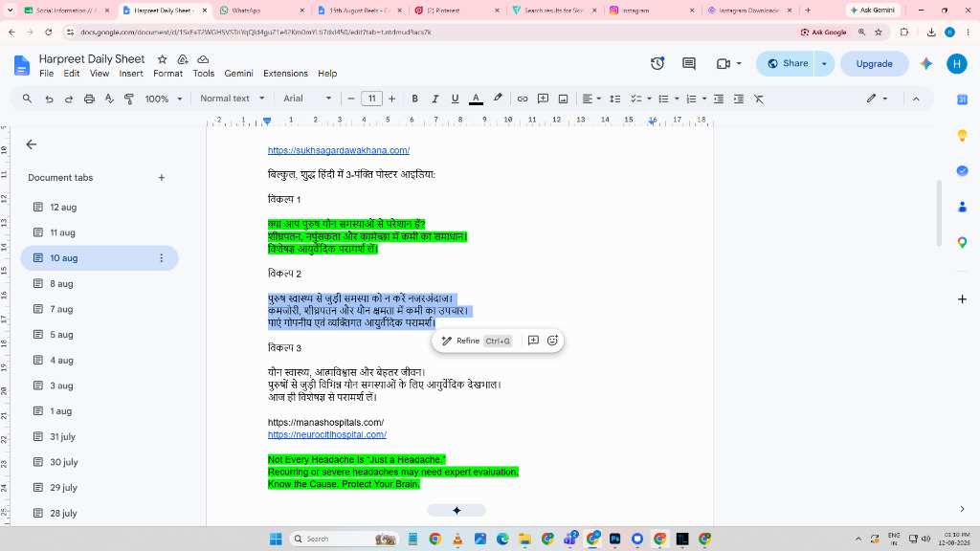The image size is (980, 551).
Task: Open the Format menu
Action: click(x=168, y=73)
